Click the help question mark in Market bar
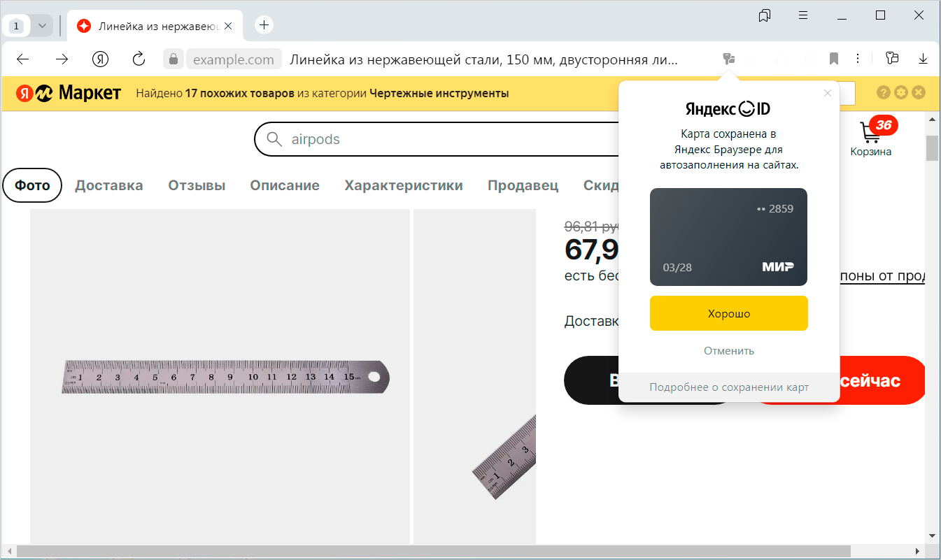The width and height of the screenshot is (941, 560). [x=884, y=92]
